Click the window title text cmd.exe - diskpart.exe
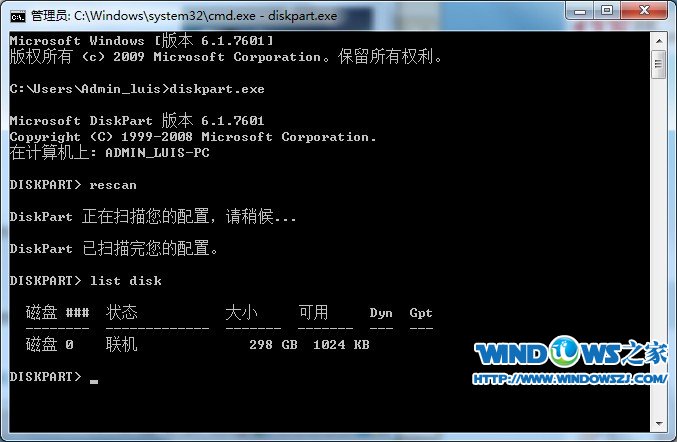The image size is (677, 442). tap(206, 16)
